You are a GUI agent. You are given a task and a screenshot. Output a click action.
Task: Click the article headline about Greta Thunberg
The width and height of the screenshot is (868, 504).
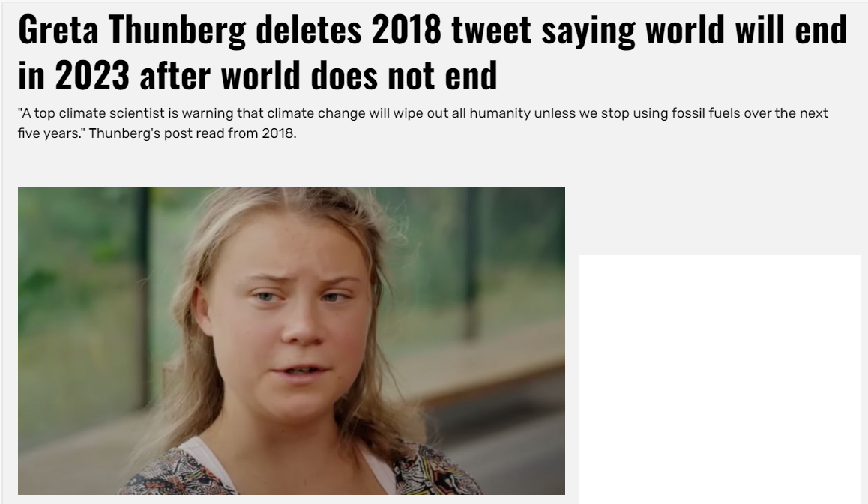(433, 52)
